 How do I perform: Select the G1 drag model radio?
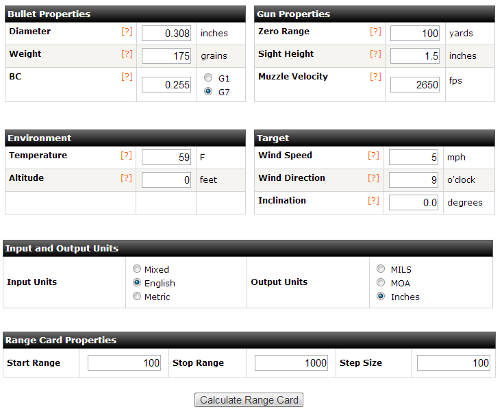pos(208,79)
